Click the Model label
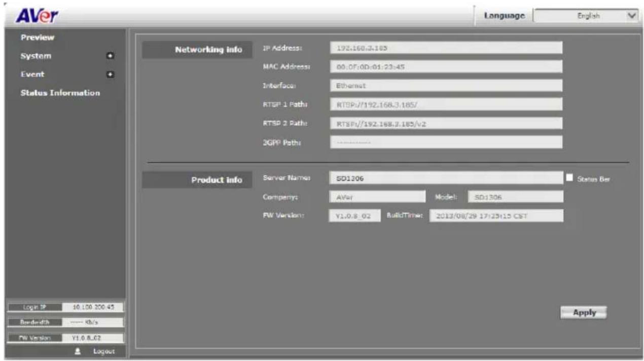Viewport: 644px width, 361px height. tap(446, 197)
